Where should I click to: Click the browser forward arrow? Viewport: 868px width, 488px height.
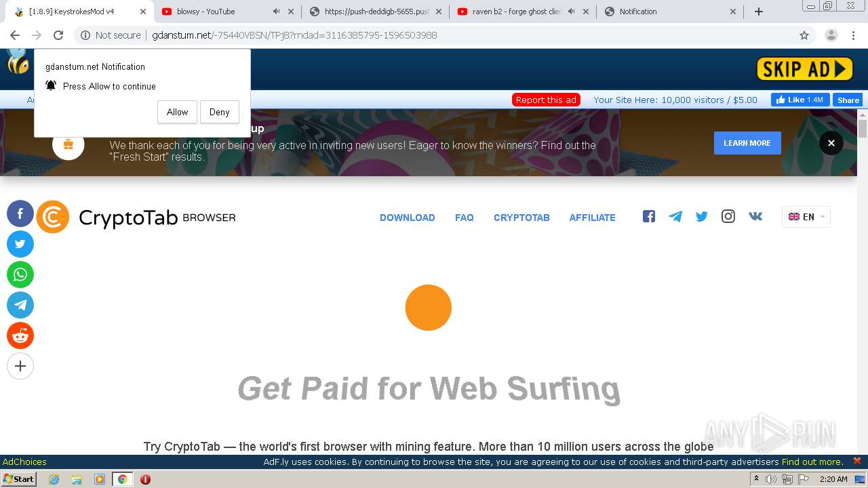[x=37, y=35]
